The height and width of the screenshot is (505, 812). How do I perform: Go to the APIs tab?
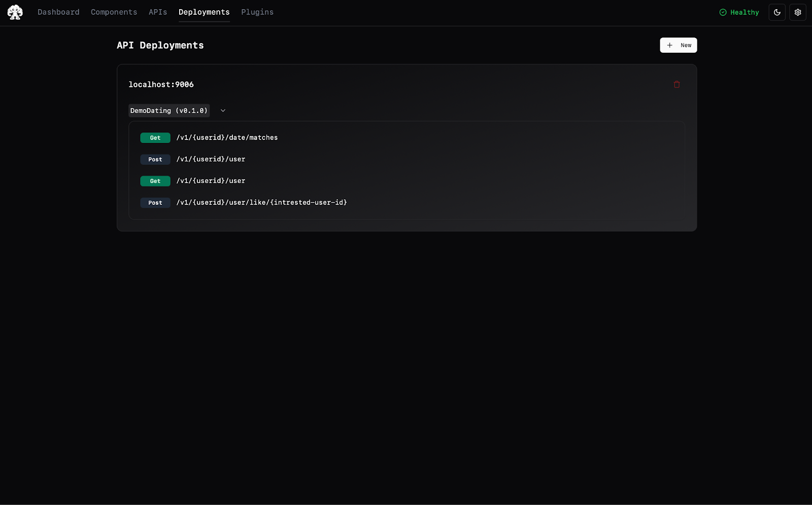[x=158, y=12]
